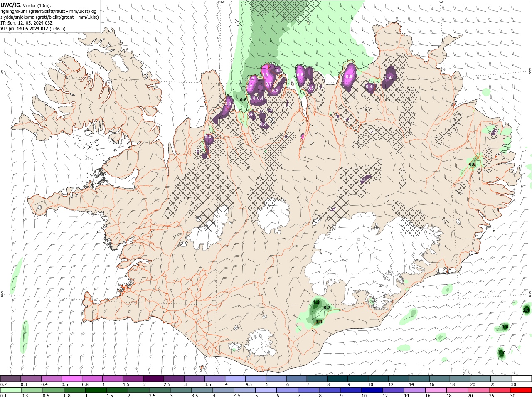
Task: Select the white '0.9' snowfall value label
Action: pyautogui.click(x=349, y=76)
